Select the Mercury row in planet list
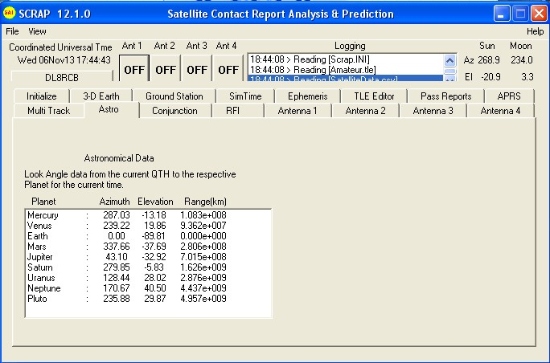The height and width of the screenshot is (363, 550). point(148,215)
